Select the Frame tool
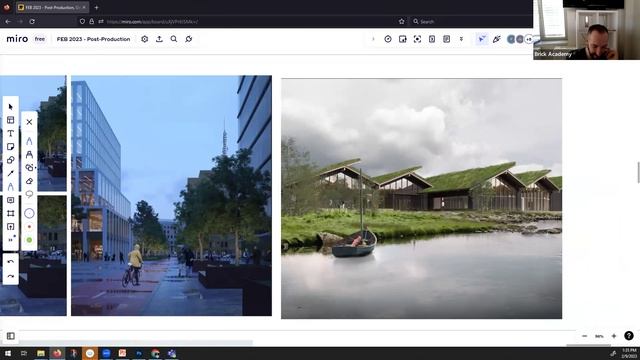640x360 pixels. [x=11, y=213]
